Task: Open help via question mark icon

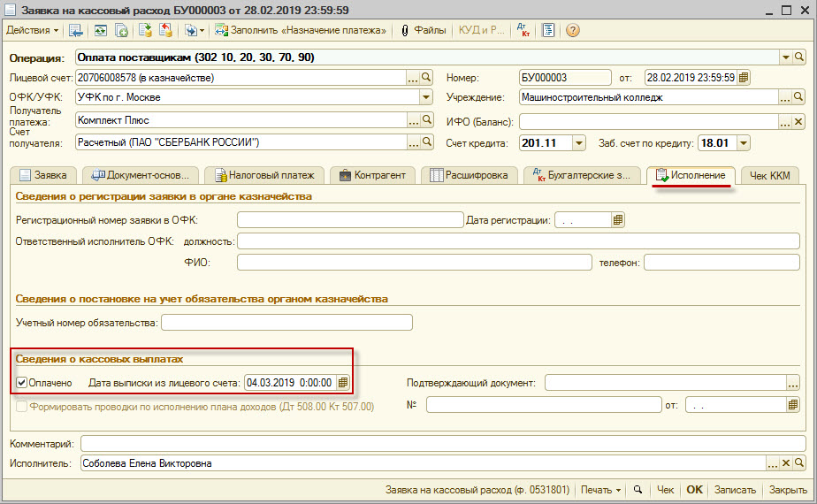Action: pos(573,30)
